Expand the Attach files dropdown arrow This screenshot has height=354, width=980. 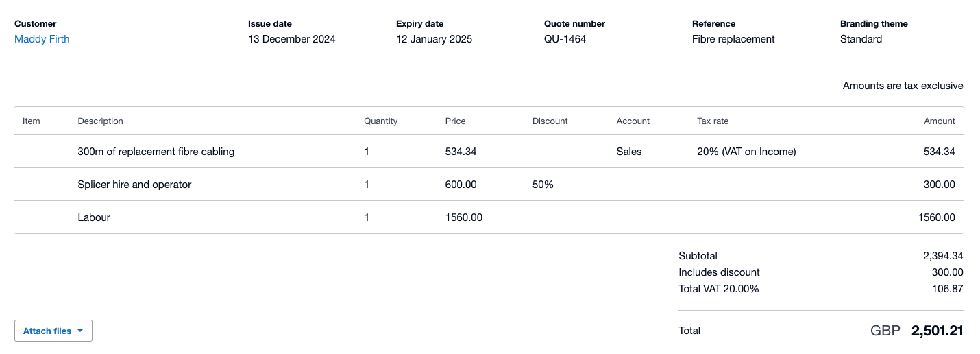[x=80, y=331]
